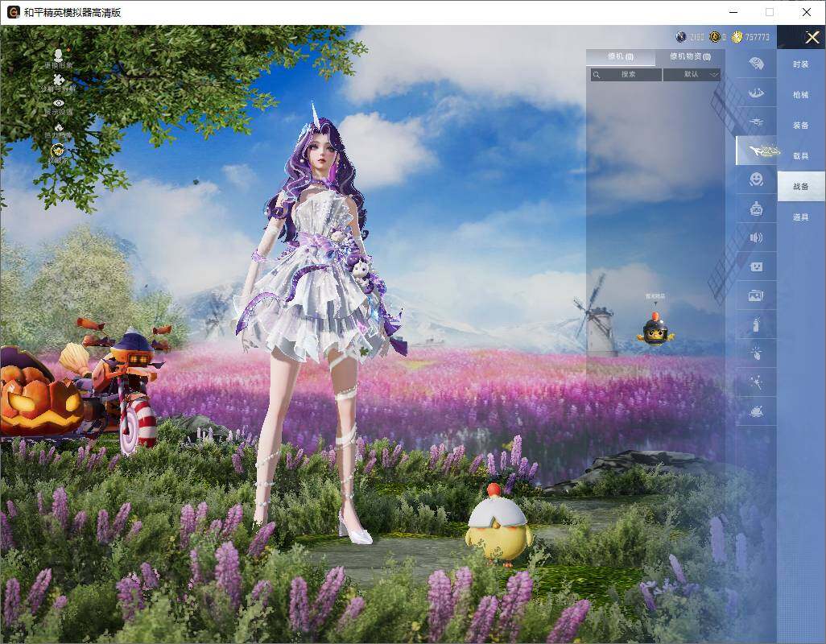Screen dimensions: 826x644
Task: Toggle the eye display settings icon
Action: click(x=59, y=103)
